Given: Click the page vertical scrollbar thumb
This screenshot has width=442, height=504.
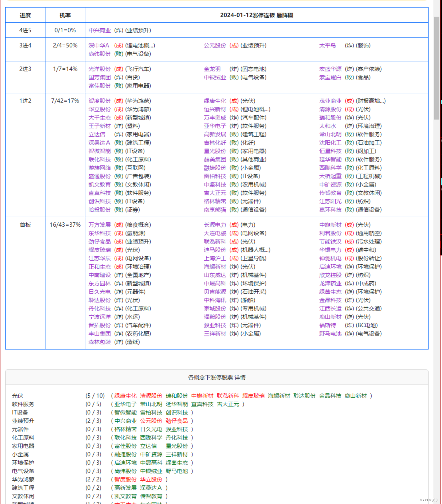Looking at the screenshot, I should click(x=437, y=68).
